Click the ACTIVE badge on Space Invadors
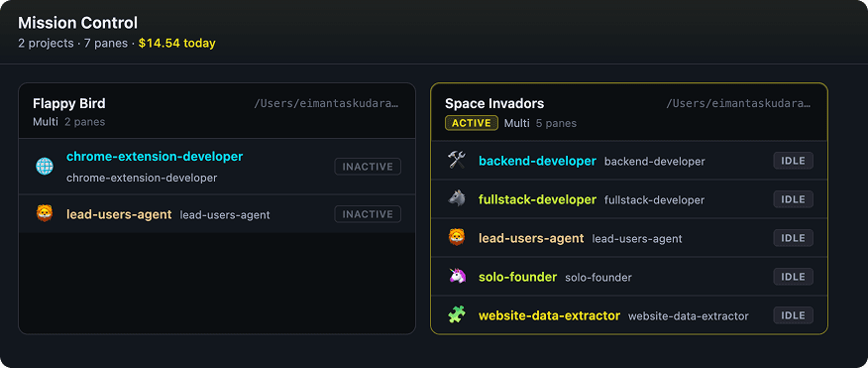 (471, 123)
